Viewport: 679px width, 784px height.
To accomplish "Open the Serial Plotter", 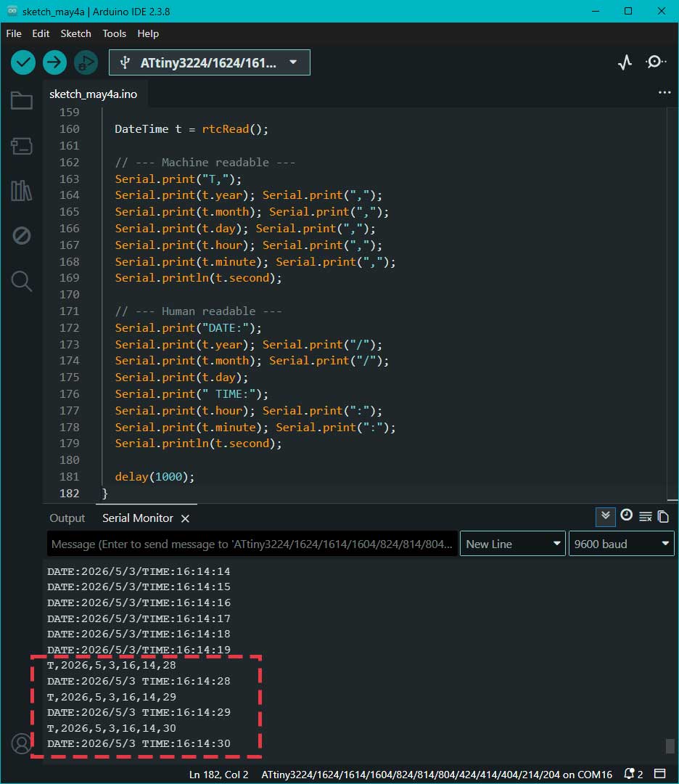I will click(x=625, y=62).
